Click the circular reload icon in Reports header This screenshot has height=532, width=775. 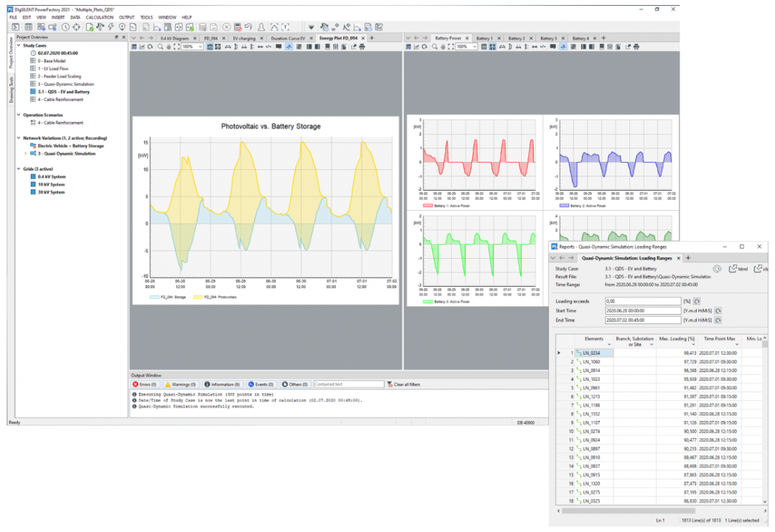[x=717, y=269]
